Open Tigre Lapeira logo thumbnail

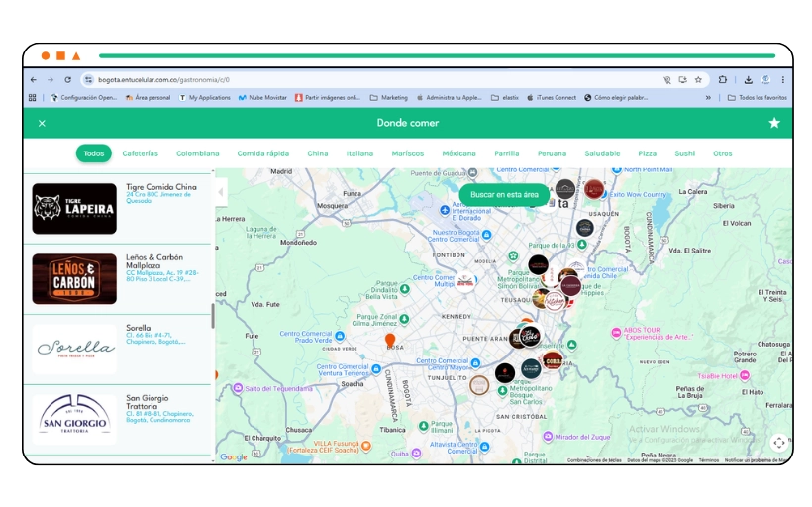pos(74,209)
